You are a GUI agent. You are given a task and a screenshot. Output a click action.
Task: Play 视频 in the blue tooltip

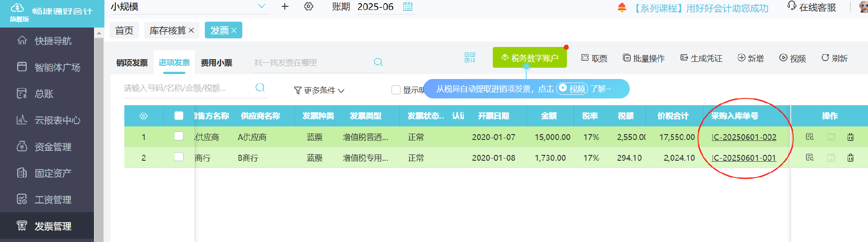point(572,88)
